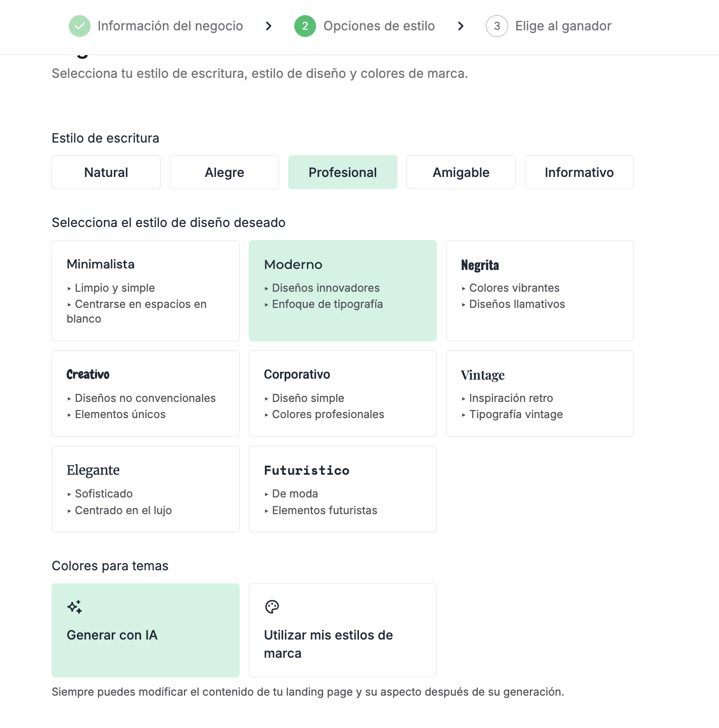Select the Elegante design style card
The image size is (719, 728).
pos(145,489)
